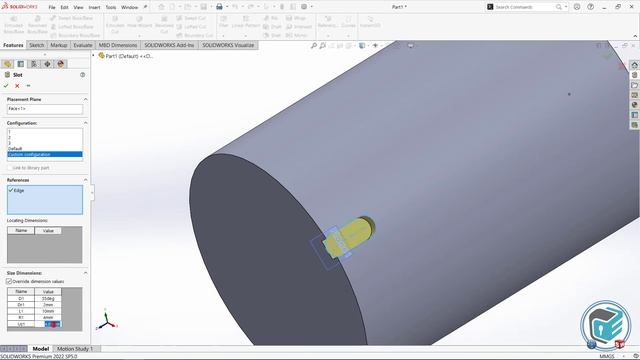Switch to the MBD Dimensions tab

[x=118, y=45]
